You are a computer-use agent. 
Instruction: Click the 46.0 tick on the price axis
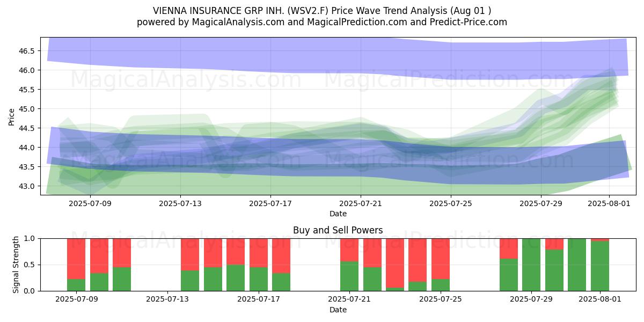pos(27,70)
